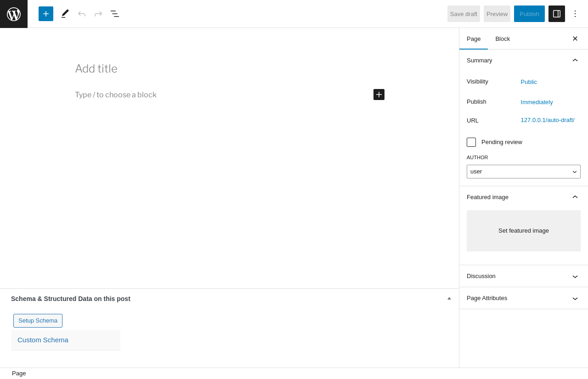Click the inline Add block plus icon

click(x=379, y=95)
